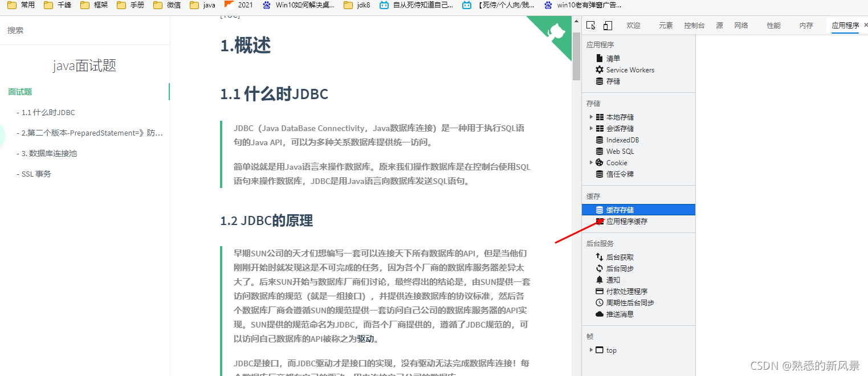Screen dimensions: 868x376
Task: Click the 1.2 JDBC的原理 heading
Action: point(267,220)
